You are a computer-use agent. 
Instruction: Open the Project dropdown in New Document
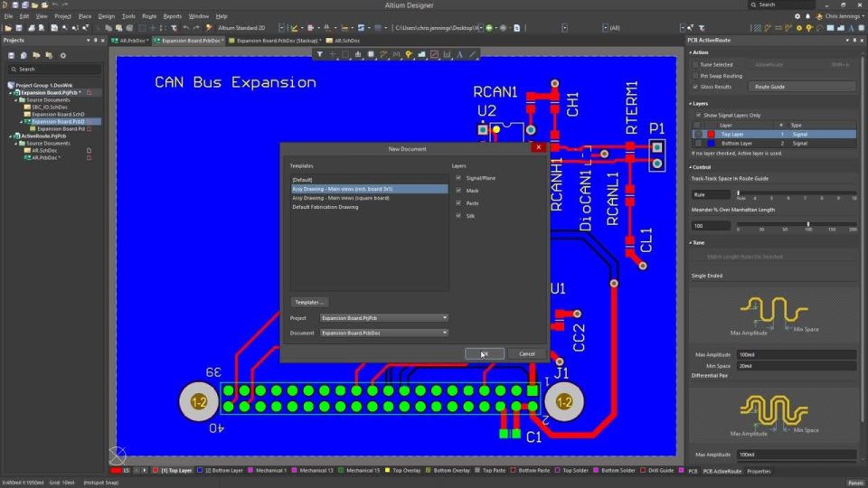pos(384,318)
